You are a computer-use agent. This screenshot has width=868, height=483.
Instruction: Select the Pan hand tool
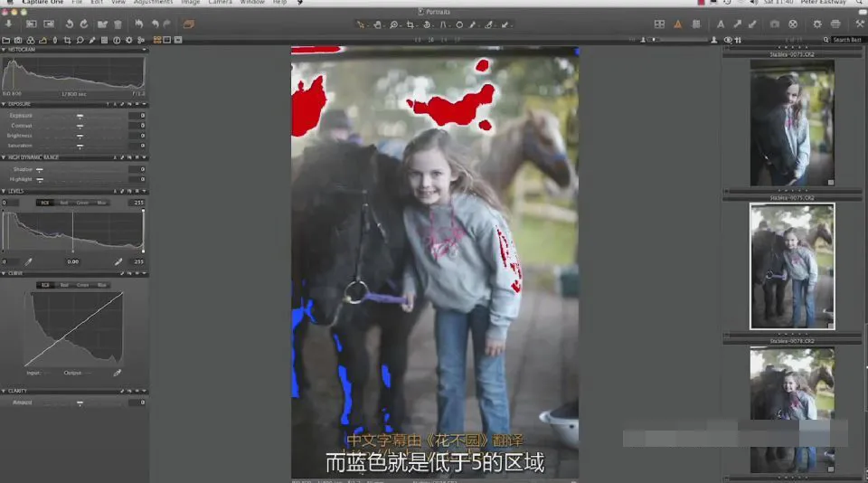pos(378,24)
